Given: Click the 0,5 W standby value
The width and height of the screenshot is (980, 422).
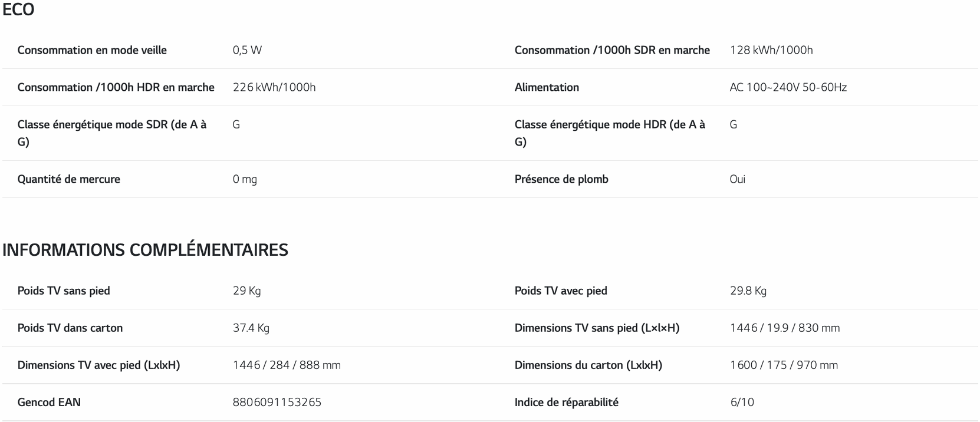Looking at the screenshot, I should (x=247, y=50).
